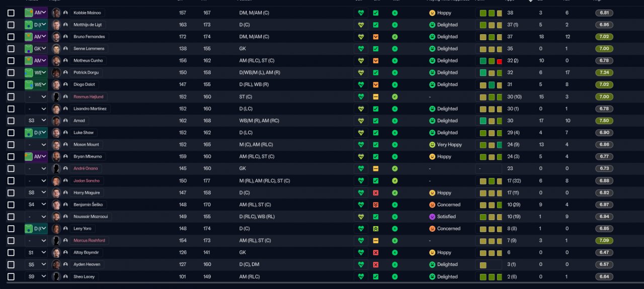The width and height of the screenshot is (644, 289).
Task: Tick the checkbox for Bruno Fernandes
Action: click(x=11, y=37)
